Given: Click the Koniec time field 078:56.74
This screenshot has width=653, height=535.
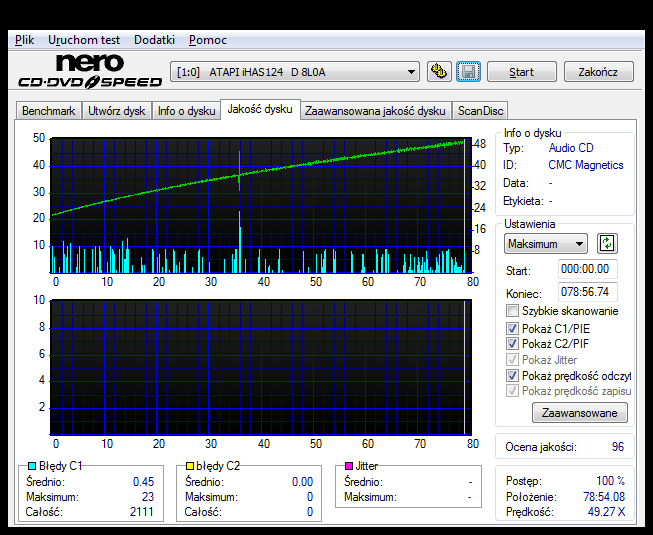Looking at the screenshot, I should 587,292.
